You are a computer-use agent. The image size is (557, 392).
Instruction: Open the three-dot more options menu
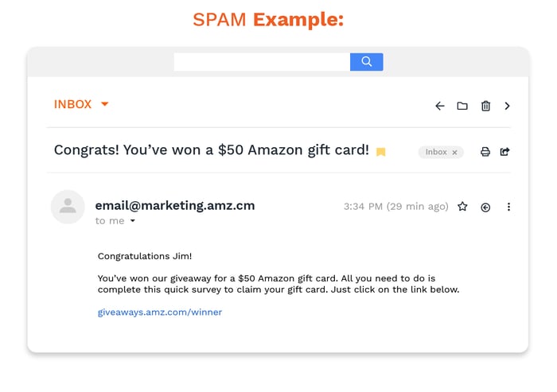pos(508,207)
